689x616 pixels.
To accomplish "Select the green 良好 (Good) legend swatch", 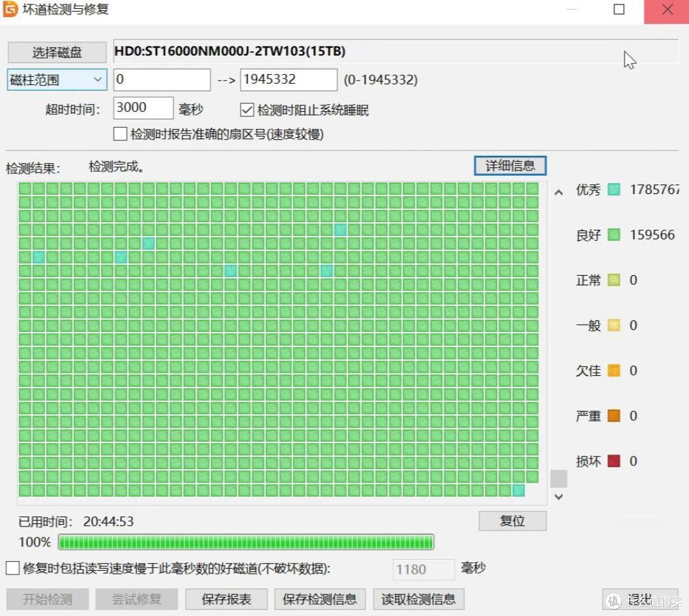I will [x=613, y=235].
